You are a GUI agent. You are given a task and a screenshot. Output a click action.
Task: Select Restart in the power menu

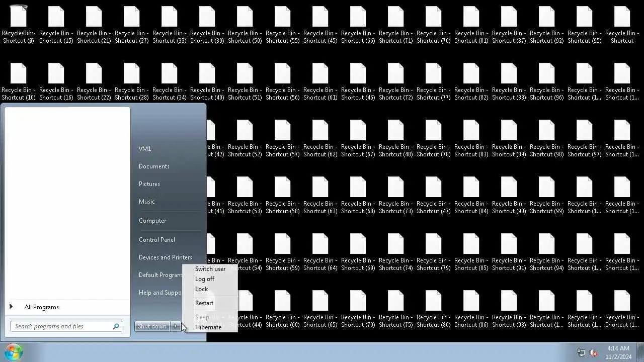click(x=204, y=303)
